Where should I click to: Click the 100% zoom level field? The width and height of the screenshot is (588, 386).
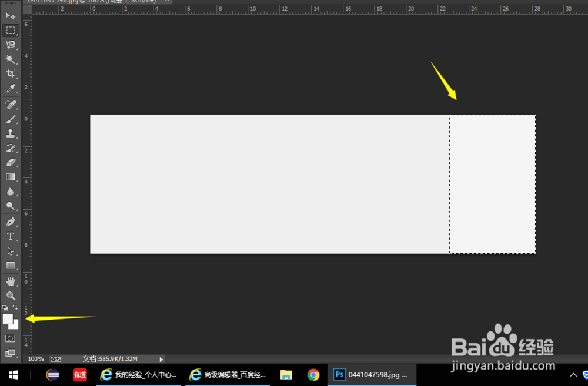(36, 359)
